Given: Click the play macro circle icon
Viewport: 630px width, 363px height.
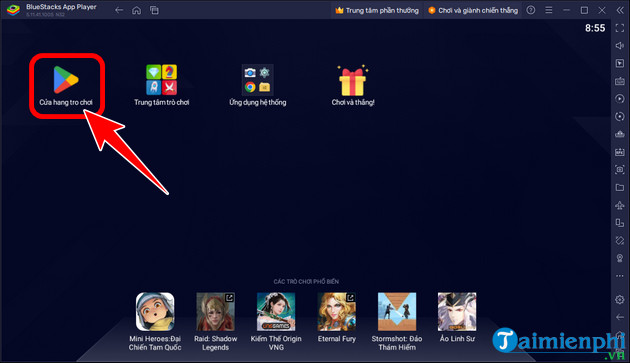Looking at the screenshot, I should 620,98.
